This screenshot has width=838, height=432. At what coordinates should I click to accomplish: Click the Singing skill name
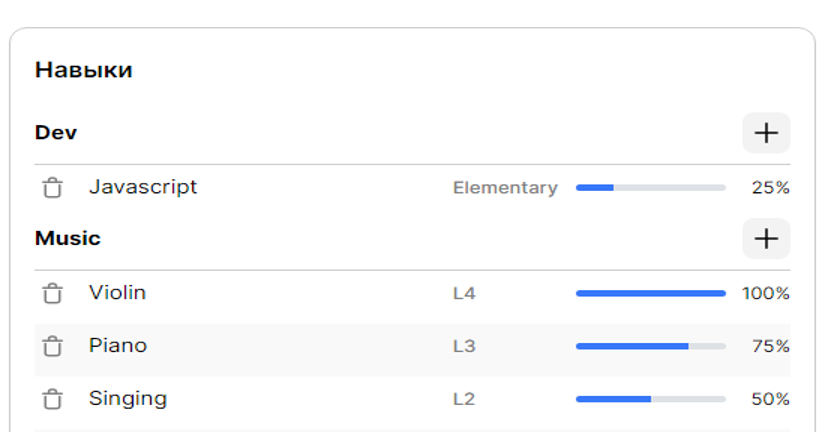click(128, 399)
